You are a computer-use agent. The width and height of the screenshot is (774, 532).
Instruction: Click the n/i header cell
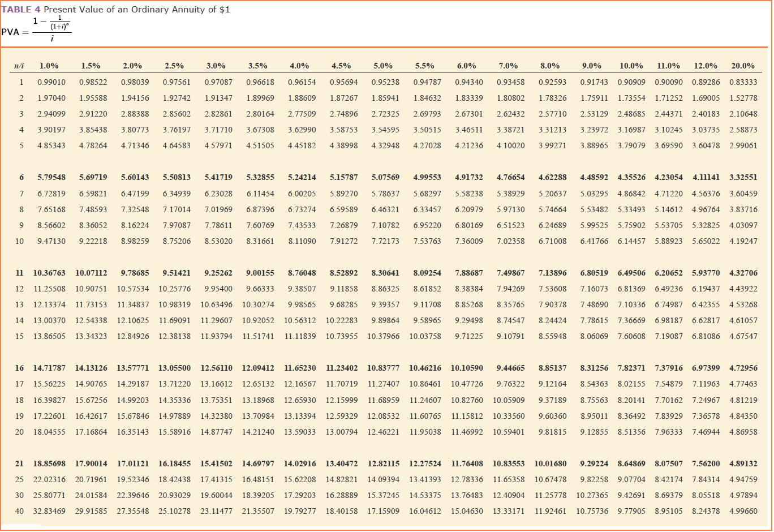pos(19,66)
